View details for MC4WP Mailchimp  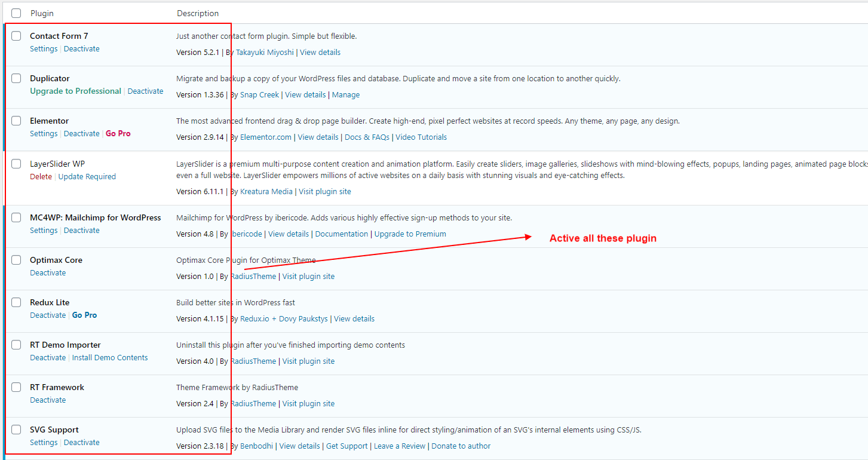pos(289,234)
